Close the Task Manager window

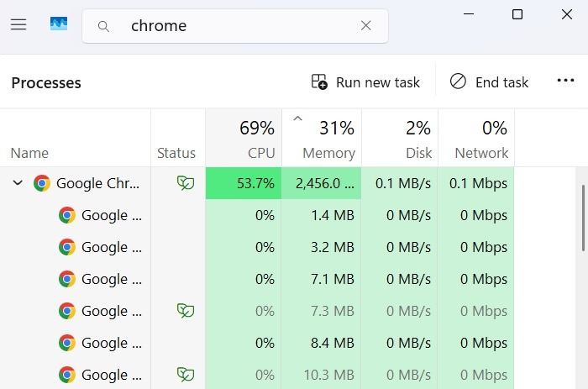(x=567, y=14)
